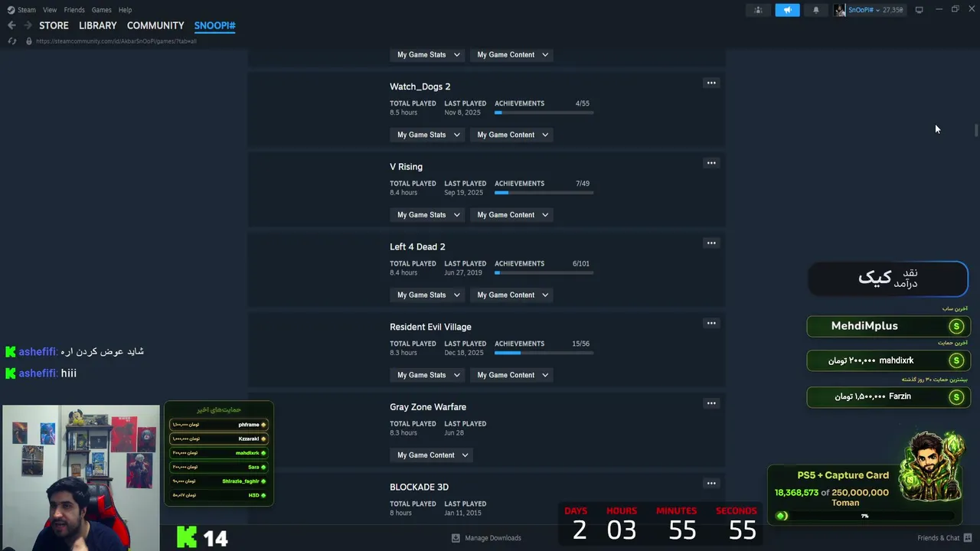Open the notifications bell icon
980x551 pixels.
pyautogui.click(x=816, y=10)
